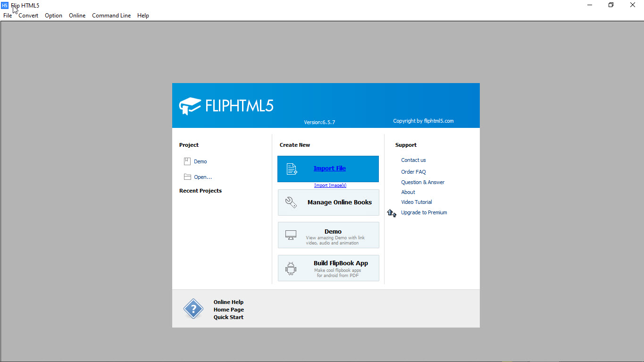Click the wrench icon on Manage Online Books
The image size is (644, 362).
pyautogui.click(x=291, y=202)
